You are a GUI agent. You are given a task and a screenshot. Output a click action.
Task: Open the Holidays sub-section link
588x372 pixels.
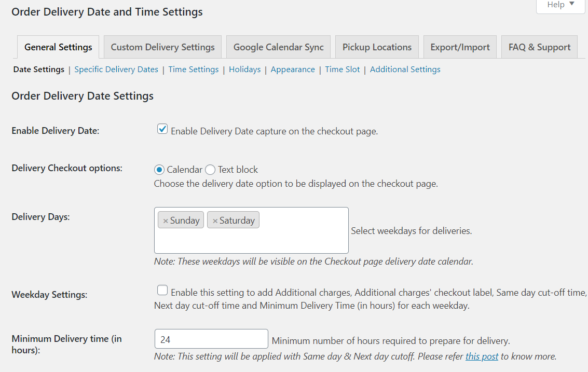245,70
